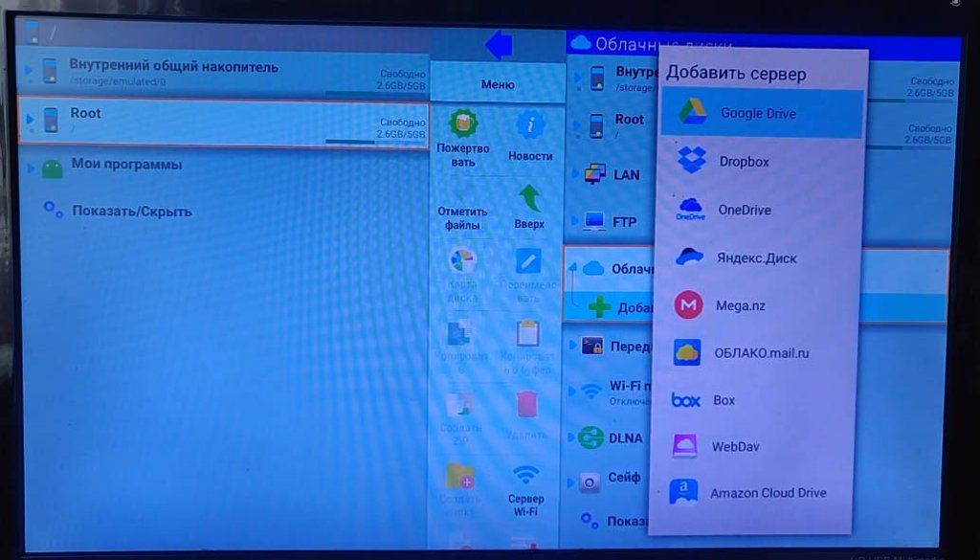980x560 pixels.
Task: Choose the Переименовать rename pencil icon
Action: [x=528, y=260]
